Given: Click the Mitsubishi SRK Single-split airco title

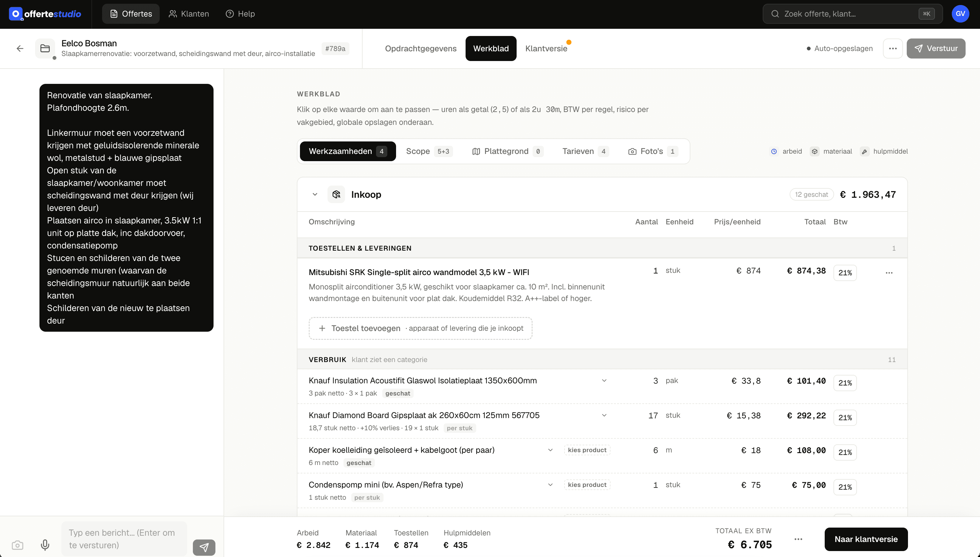Looking at the screenshot, I should [x=419, y=272].
